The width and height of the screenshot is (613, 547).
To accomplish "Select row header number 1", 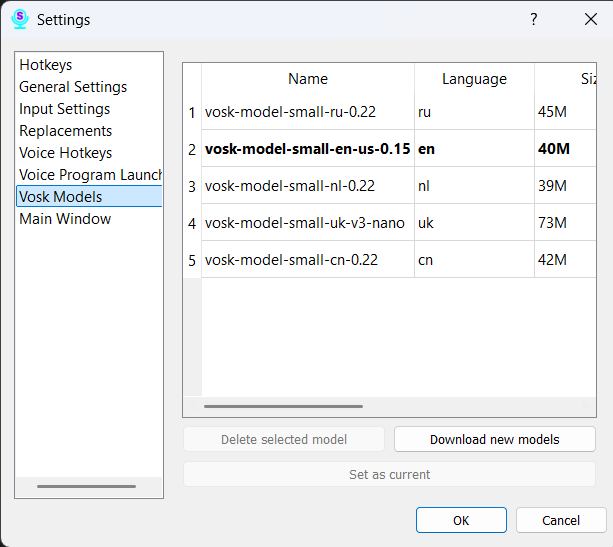I will [x=192, y=113].
